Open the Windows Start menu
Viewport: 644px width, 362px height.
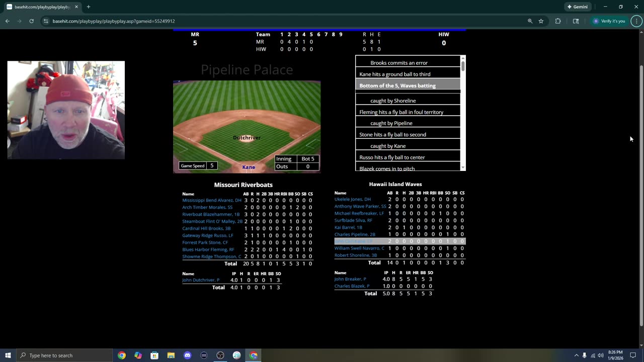[x=8, y=355]
